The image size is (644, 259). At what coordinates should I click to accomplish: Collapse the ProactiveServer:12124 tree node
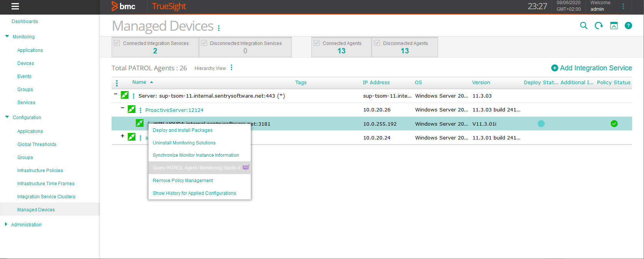tap(122, 108)
